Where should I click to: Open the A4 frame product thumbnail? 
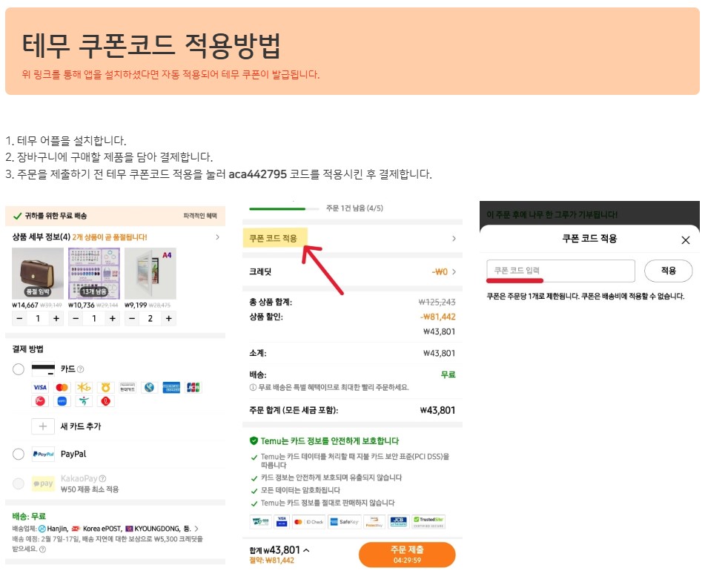[150, 274]
